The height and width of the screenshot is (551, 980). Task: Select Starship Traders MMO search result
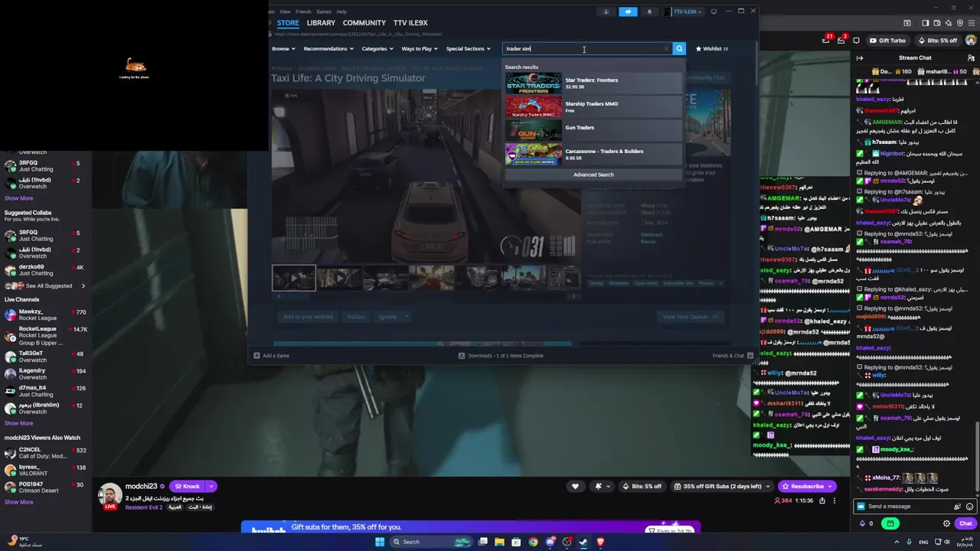(x=593, y=106)
